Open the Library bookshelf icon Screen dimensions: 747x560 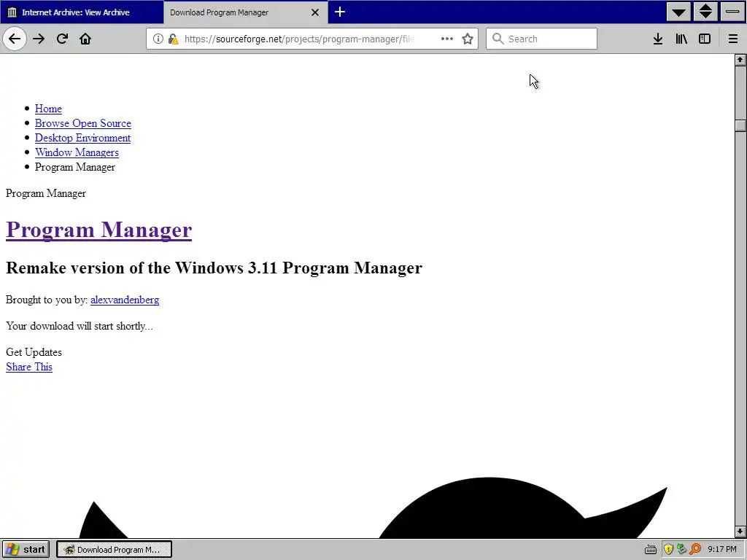click(x=681, y=39)
